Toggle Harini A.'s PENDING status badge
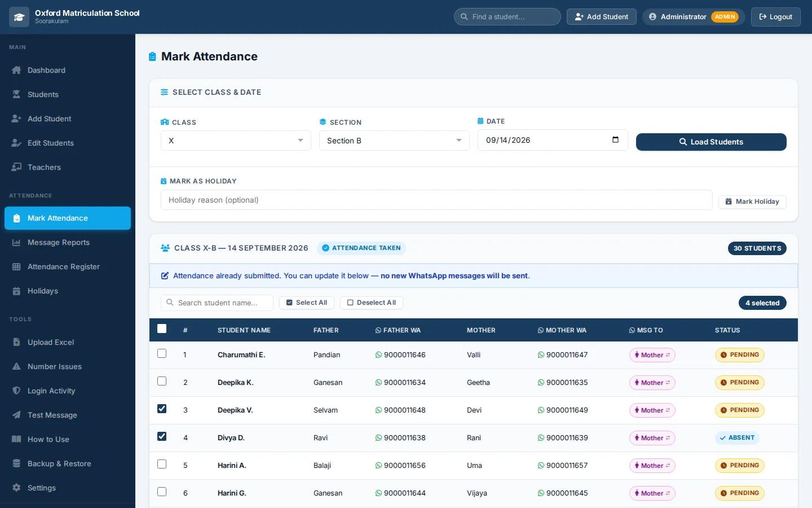This screenshot has height=508, width=812. tap(739, 466)
